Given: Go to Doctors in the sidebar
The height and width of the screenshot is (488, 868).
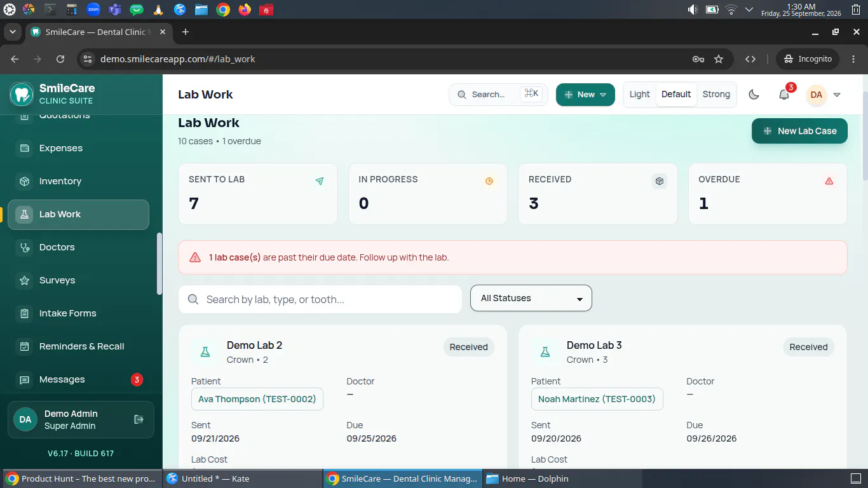Looking at the screenshot, I should pyautogui.click(x=79, y=247).
